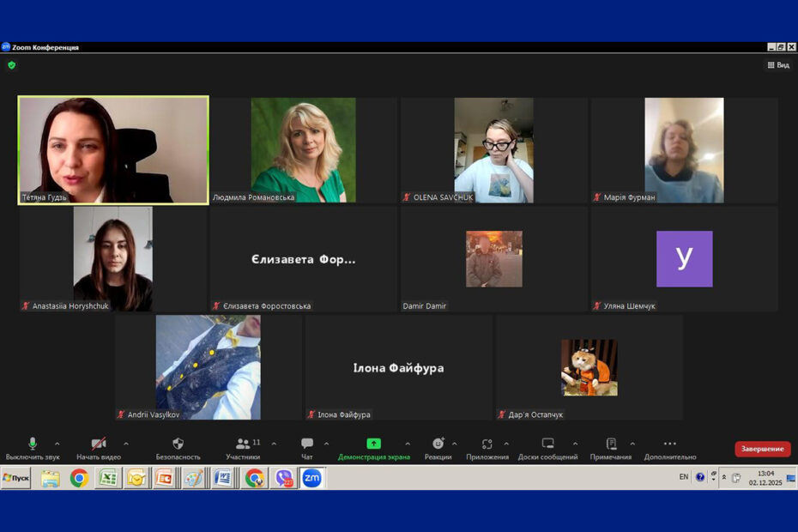The width and height of the screenshot is (798, 532).
Task: Open Примечания notes icon
Action: coord(611,444)
